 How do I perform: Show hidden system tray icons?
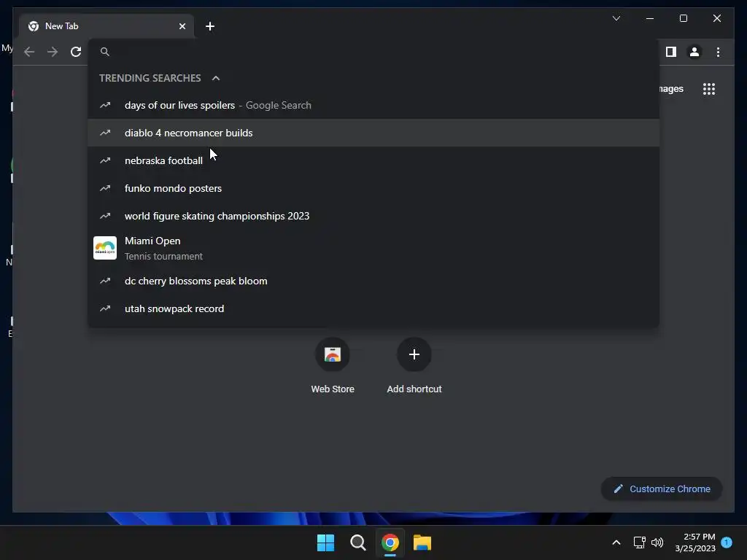(616, 542)
